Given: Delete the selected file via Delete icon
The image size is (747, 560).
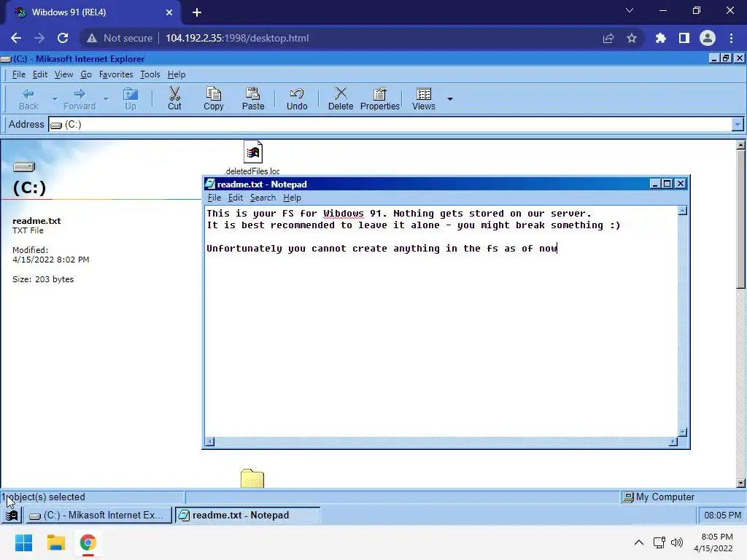Looking at the screenshot, I should coord(341,99).
